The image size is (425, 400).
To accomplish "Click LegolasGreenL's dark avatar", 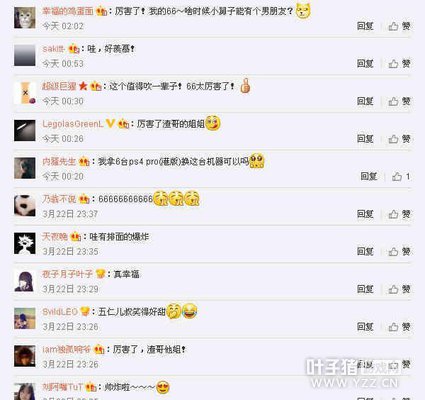I will [x=25, y=131].
